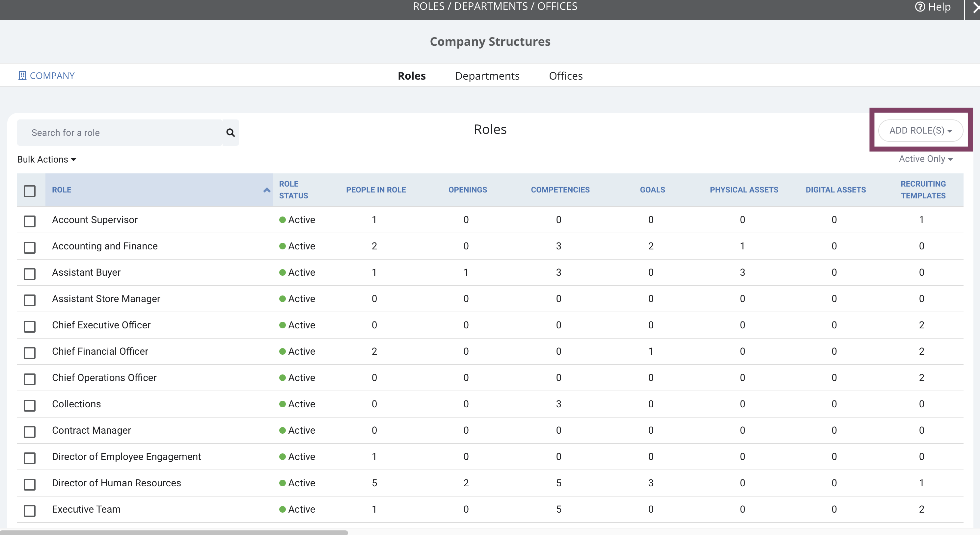
Task: Click goals count for Chief Financial Officer
Action: tap(651, 351)
